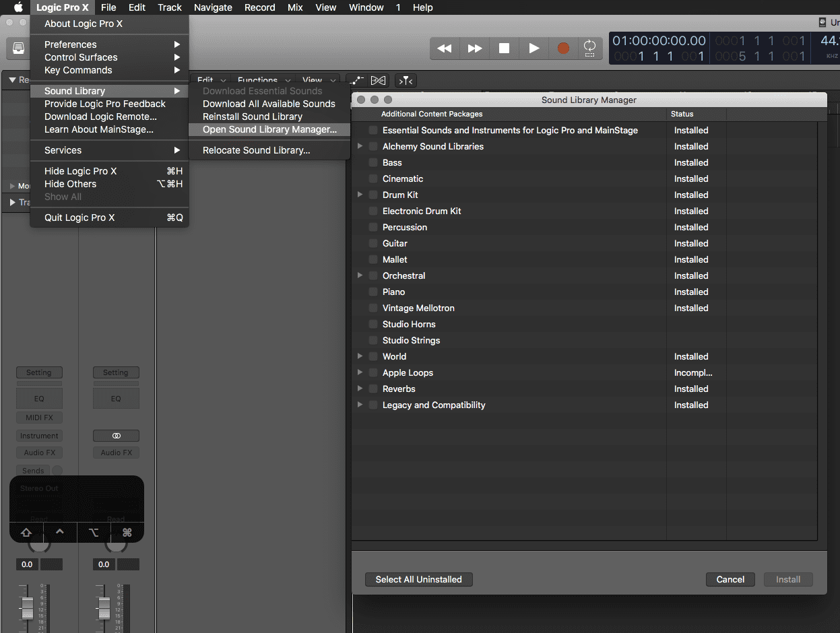
Task: Start playback with the Play button
Action: pyautogui.click(x=534, y=48)
